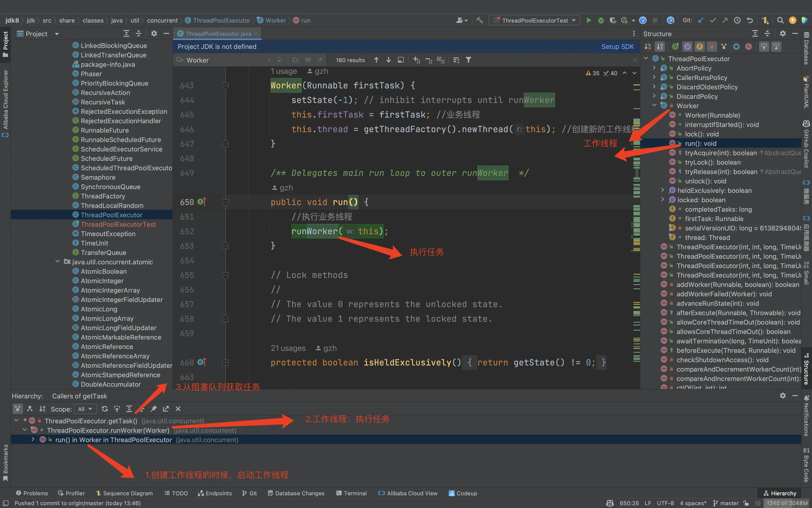
Task: Toggle sort by visibility in Structure
Action: [x=648, y=47]
